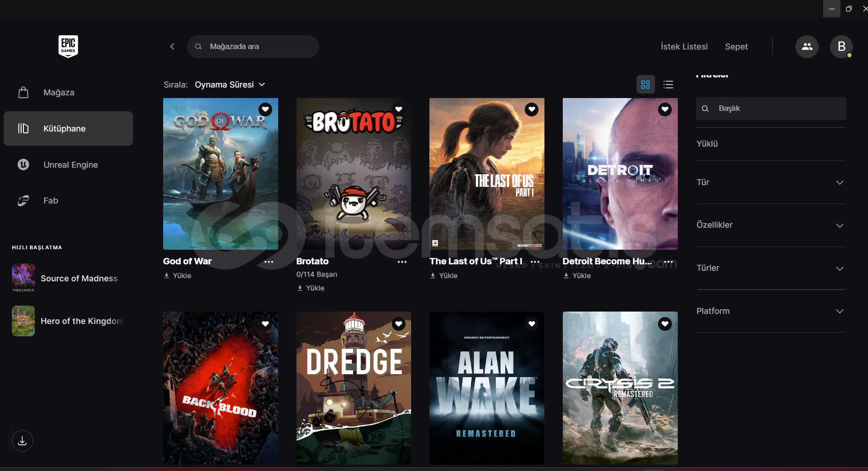Click Yükle under God of War
This screenshot has width=868, height=471.
(178, 275)
